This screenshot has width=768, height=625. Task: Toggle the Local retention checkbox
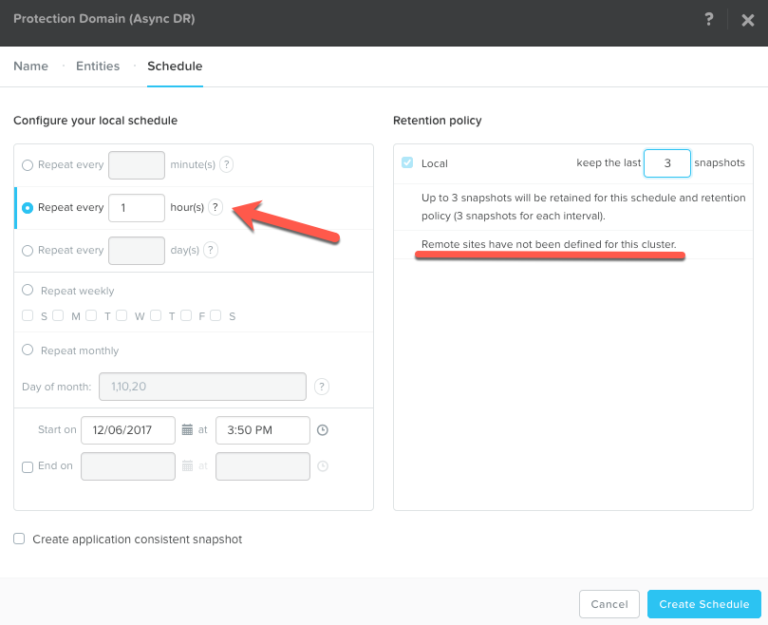(407, 163)
